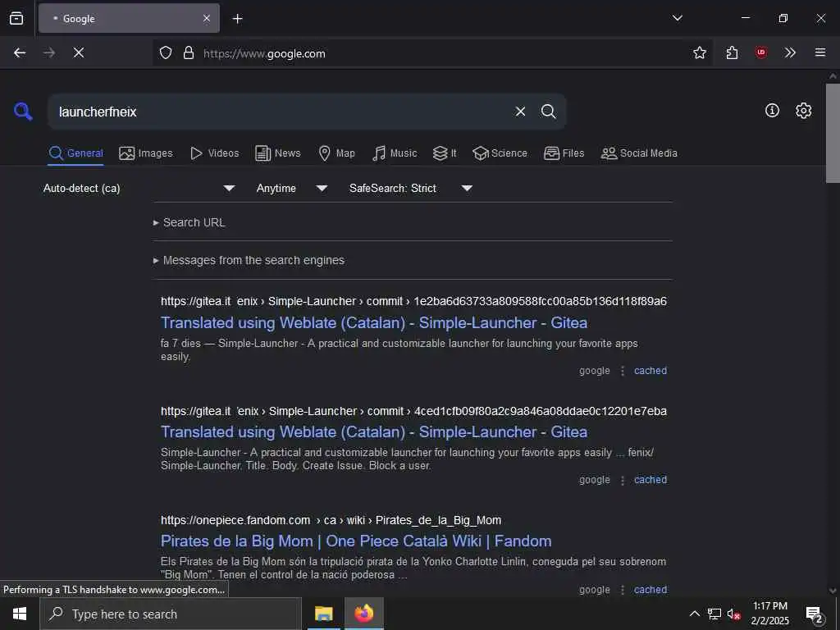
Task: Click the Firefox taskbar icon
Action: (x=363, y=614)
